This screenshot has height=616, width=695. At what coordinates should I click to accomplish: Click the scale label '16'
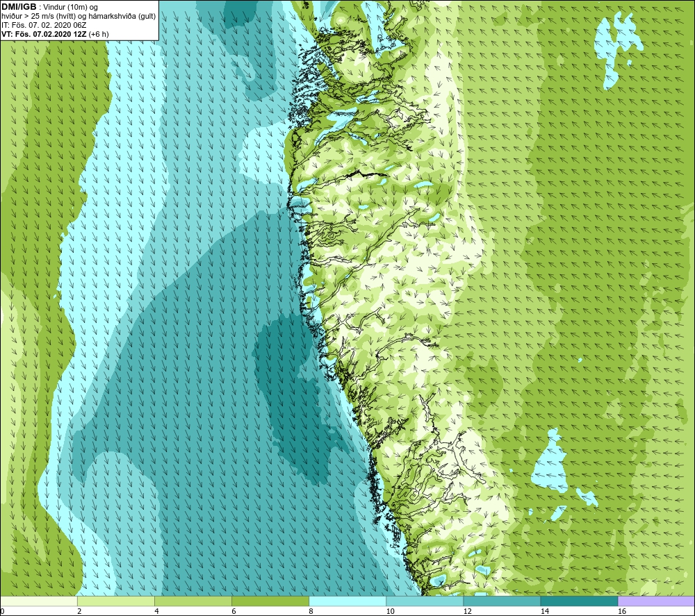621,611
